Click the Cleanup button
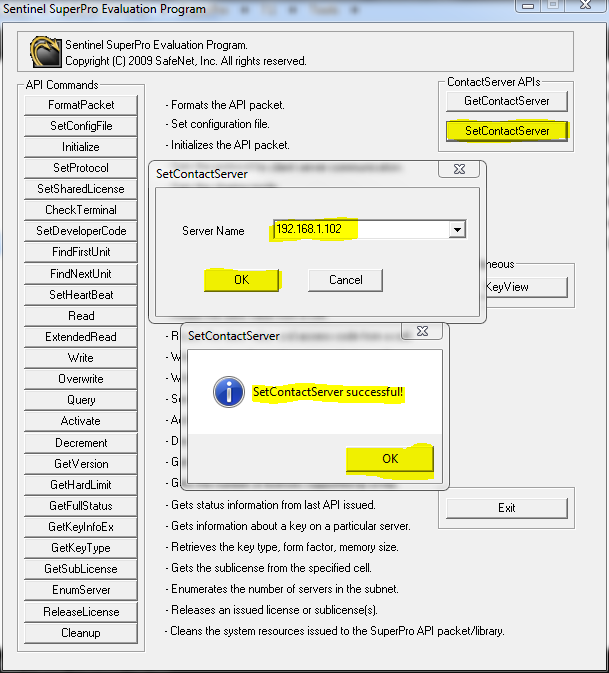This screenshot has height=673, width=609. tap(81, 633)
